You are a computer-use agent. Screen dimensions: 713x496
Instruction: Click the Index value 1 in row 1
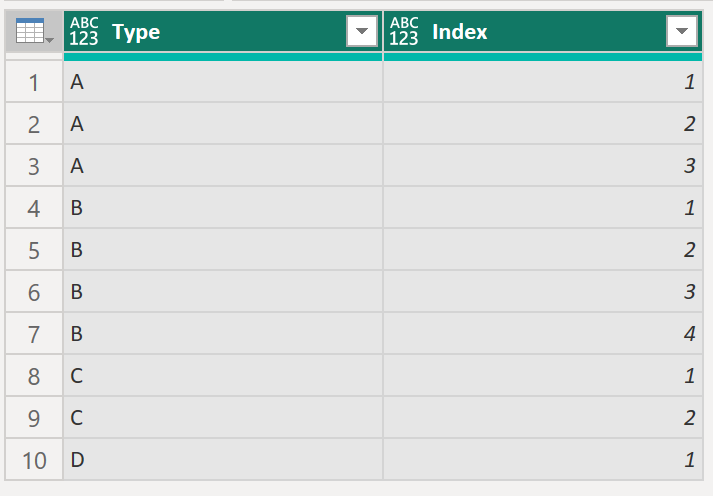point(543,82)
